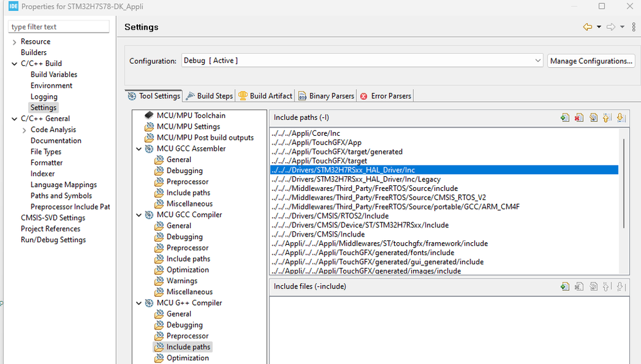641x364 pixels.
Task: Select Environment in left tree
Action: click(51, 86)
